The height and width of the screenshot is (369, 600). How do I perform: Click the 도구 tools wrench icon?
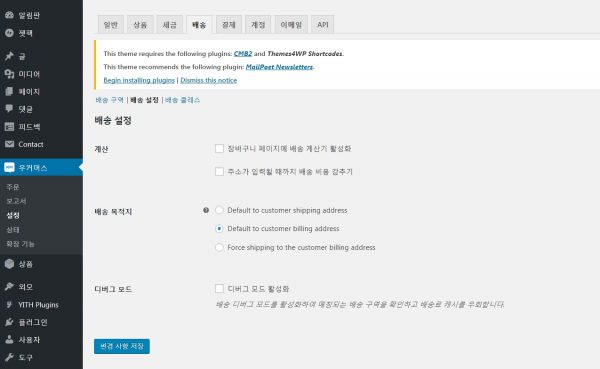pos(9,357)
